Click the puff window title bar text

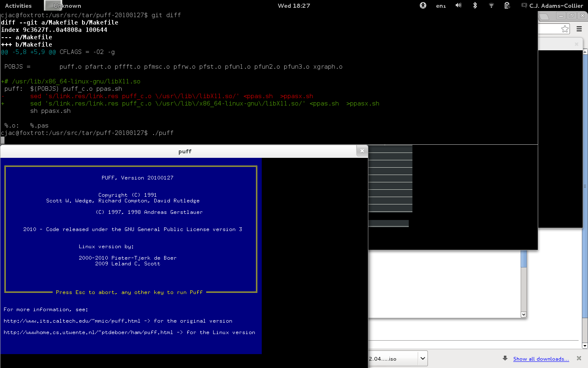coord(185,151)
